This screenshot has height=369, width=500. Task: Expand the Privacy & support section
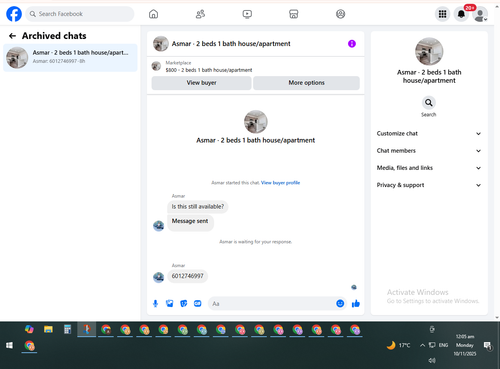[429, 185]
